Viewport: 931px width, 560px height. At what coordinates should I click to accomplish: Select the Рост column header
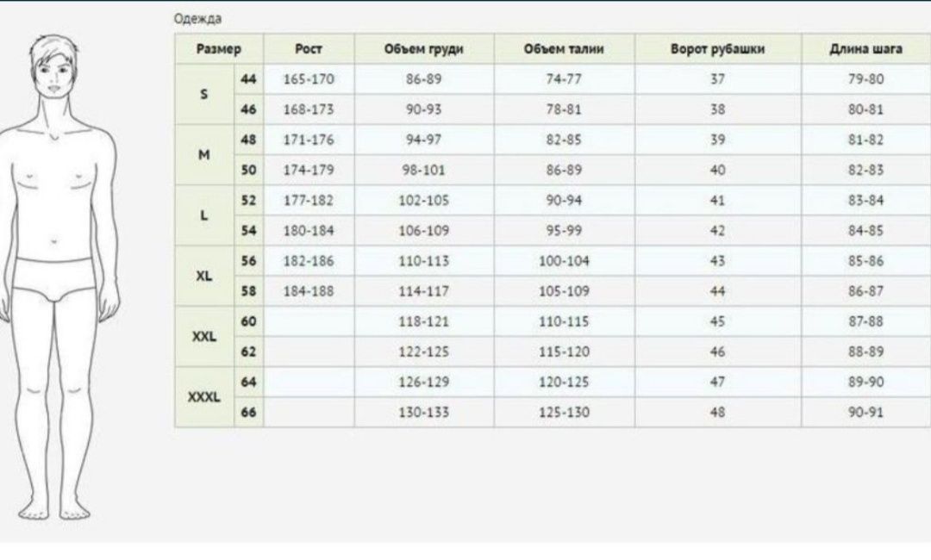pyautogui.click(x=309, y=49)
